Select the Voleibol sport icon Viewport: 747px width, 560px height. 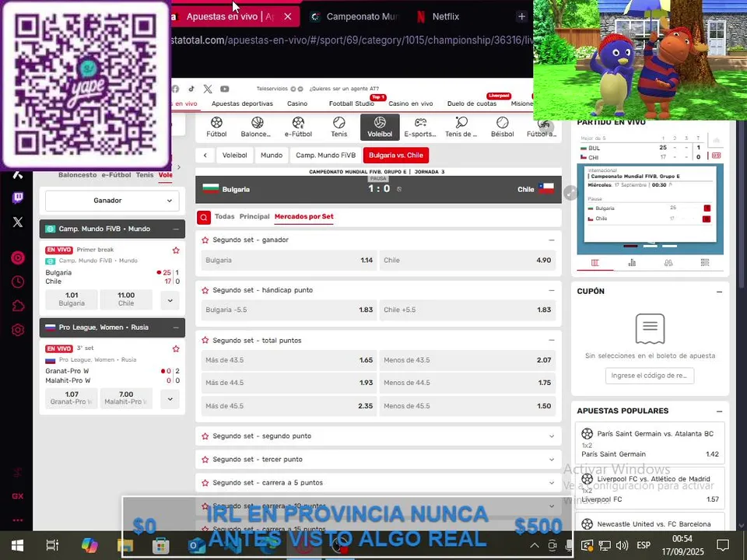[x=380, y=127]
